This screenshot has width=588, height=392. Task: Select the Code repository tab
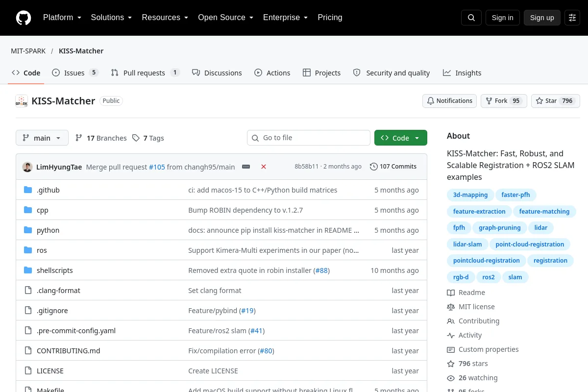coord(26,73)
